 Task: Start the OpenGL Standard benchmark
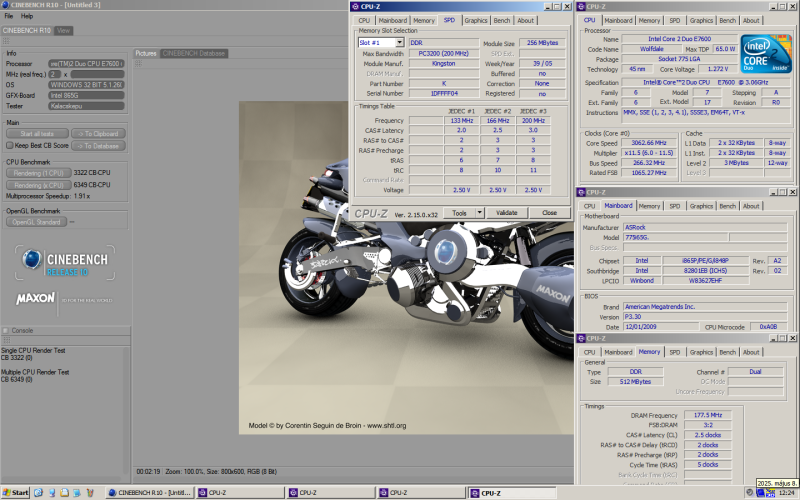click(x=36, y=222)
